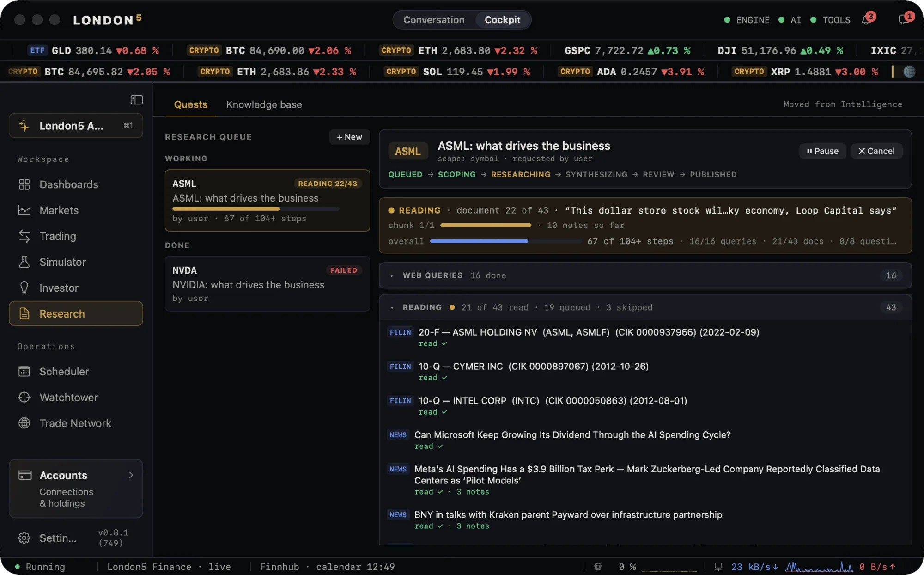Viewport: 924px width, 575px height.
Task: Click the CPU usage icon in status bar
Action: pyautogui.click(x=598, y=567)
